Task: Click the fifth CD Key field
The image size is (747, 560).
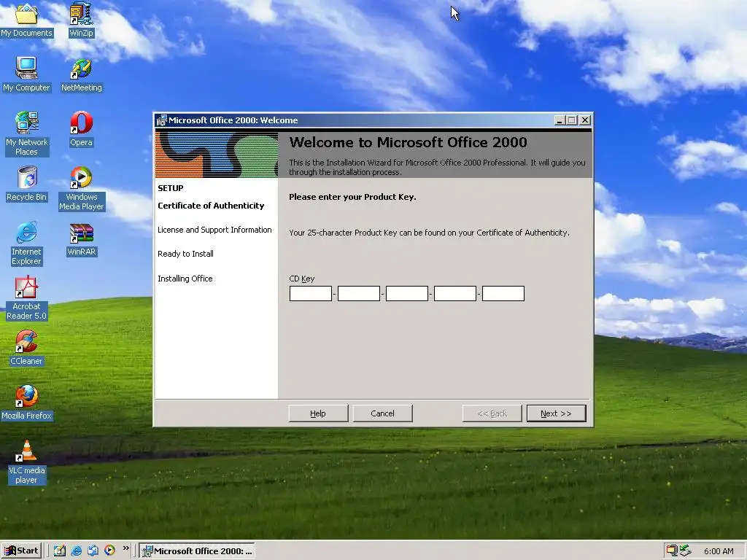Action: (x=503, y=293)
